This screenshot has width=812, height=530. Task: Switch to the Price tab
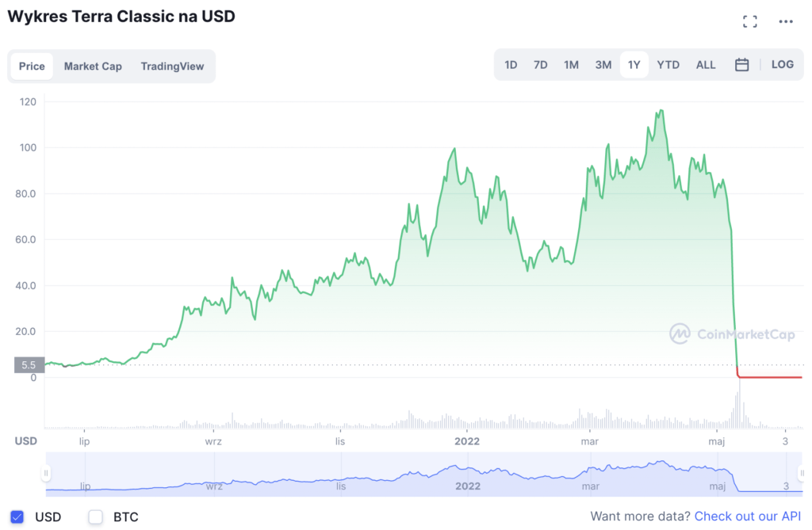(x=32, y=66)
